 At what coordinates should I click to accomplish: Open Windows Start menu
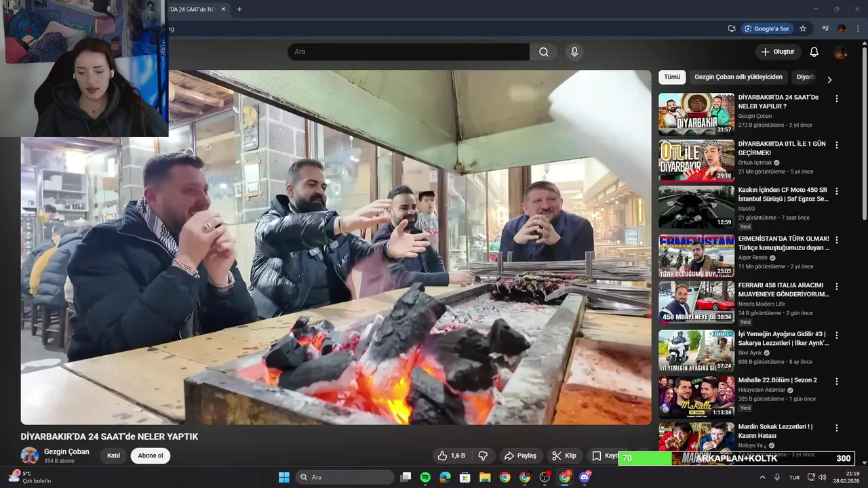[x=284, y=477]
